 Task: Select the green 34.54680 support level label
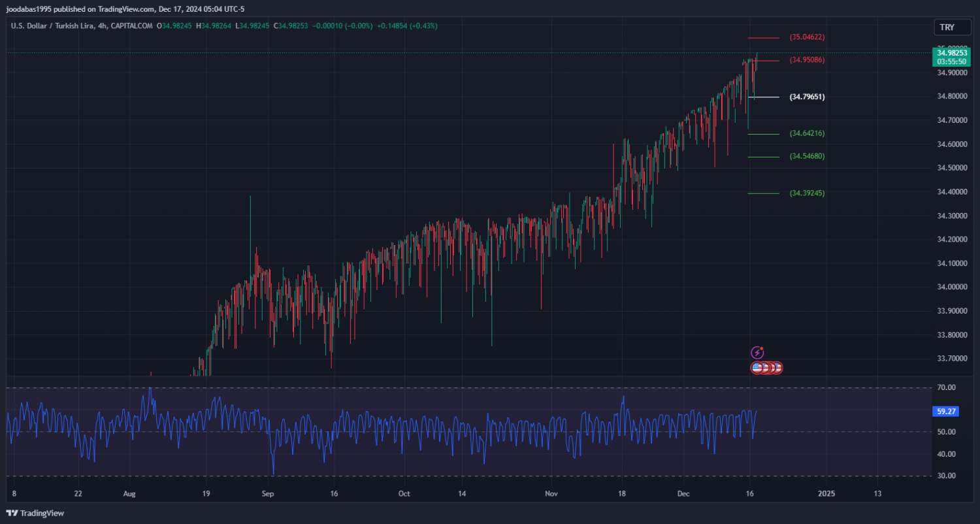click(x=807, y=156)
